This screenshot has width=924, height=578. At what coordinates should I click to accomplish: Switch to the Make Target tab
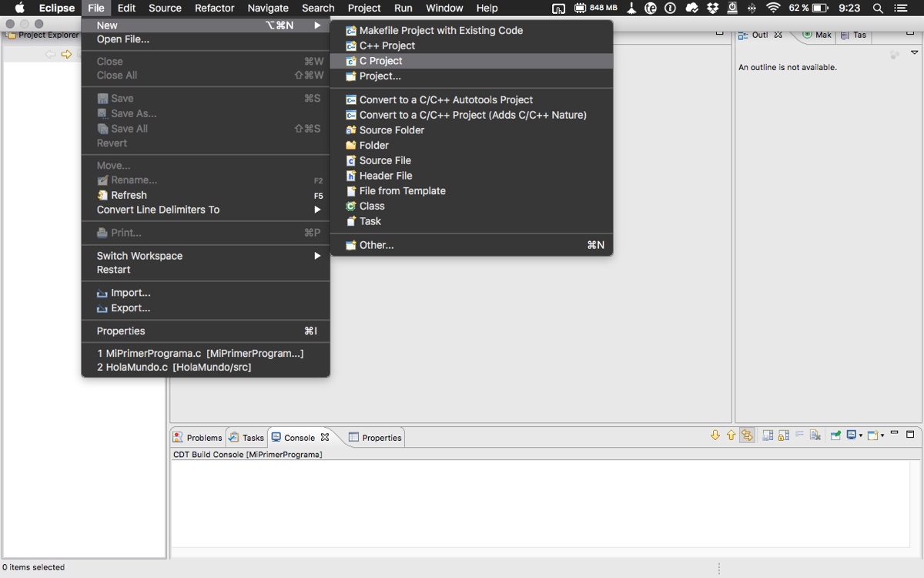point(817,35)
